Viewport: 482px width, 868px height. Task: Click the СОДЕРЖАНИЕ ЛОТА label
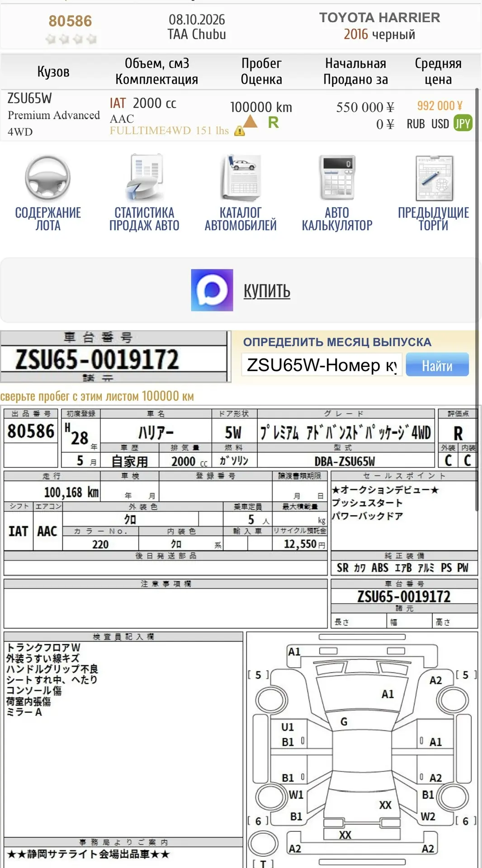[x=48, y=219]
